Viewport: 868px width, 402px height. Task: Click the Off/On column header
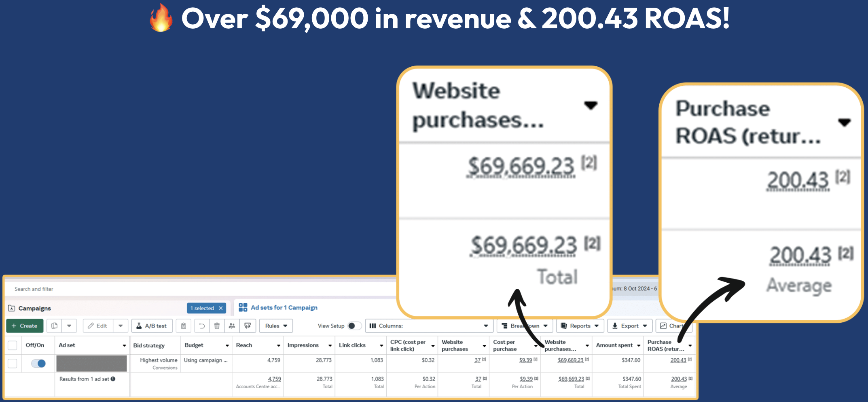(35, 345)
